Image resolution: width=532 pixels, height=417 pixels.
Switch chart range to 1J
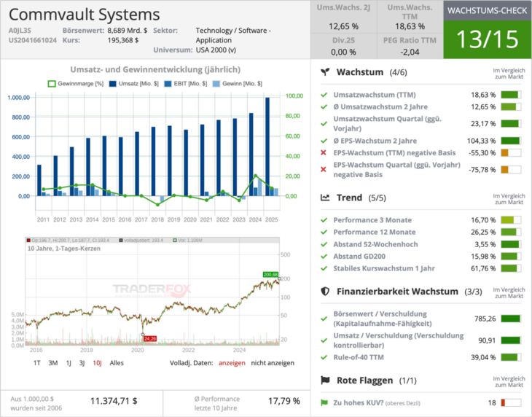[69, 363]
